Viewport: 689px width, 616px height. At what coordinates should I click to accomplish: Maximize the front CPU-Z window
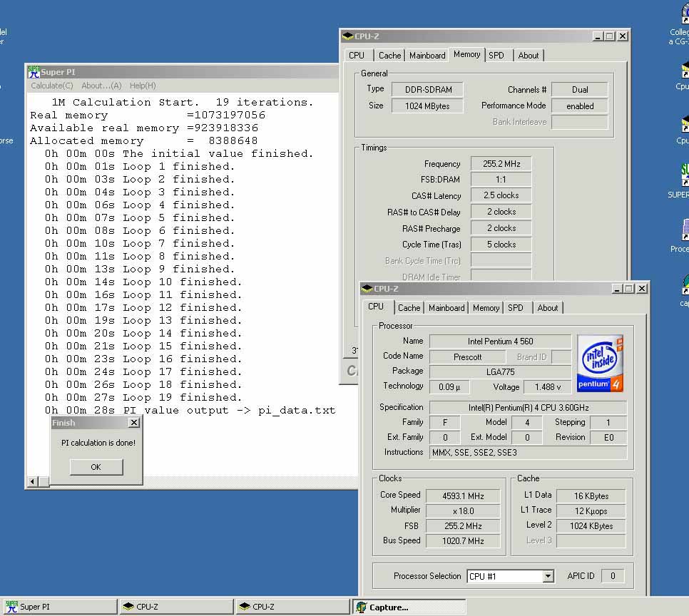coord(629,288)
